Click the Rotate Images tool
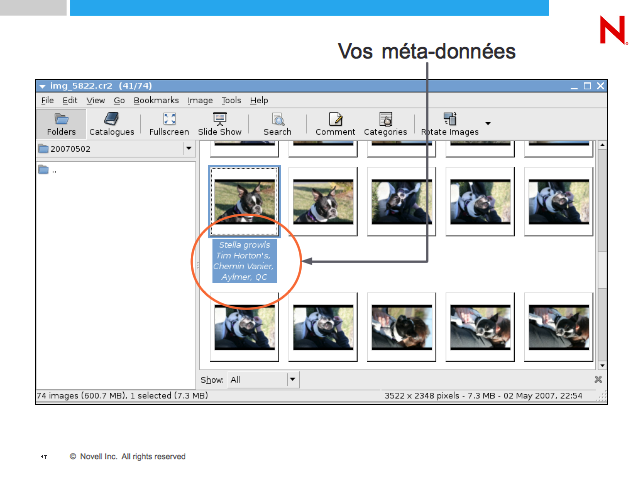 (x=448, y=123)
